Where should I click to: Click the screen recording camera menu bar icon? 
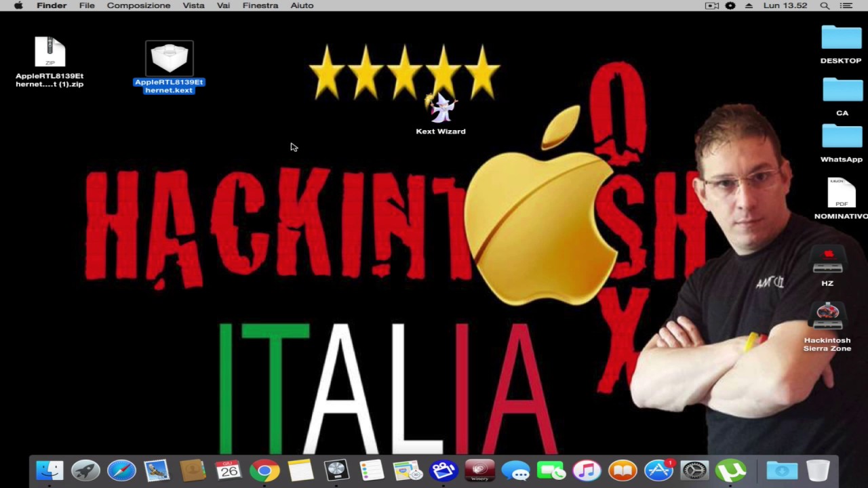(712, 5)
